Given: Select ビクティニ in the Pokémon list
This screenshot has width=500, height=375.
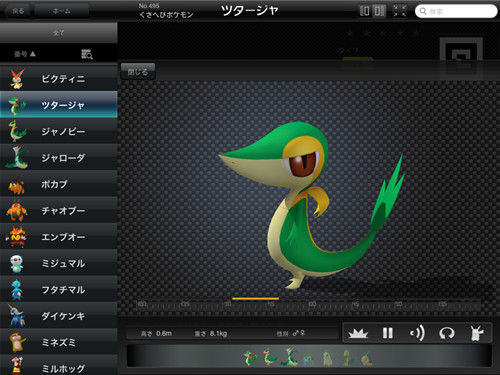Looking at the screenshot, I should click(x=59, y=79).
